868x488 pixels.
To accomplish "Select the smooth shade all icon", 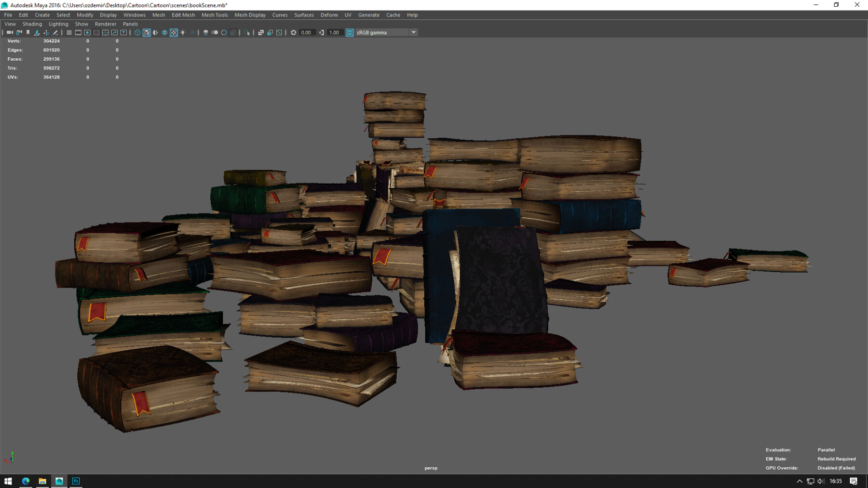I will (x=147, y=33).
